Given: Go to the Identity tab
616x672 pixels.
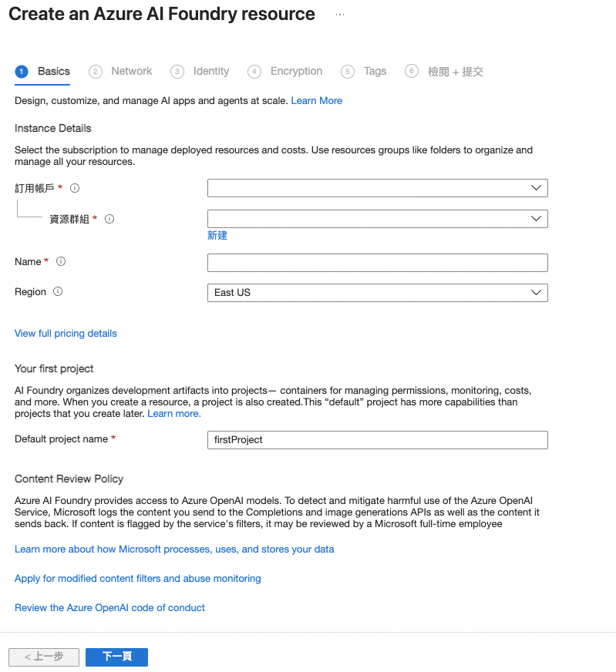Looking at the screenshot, I should tap(210, 72).
